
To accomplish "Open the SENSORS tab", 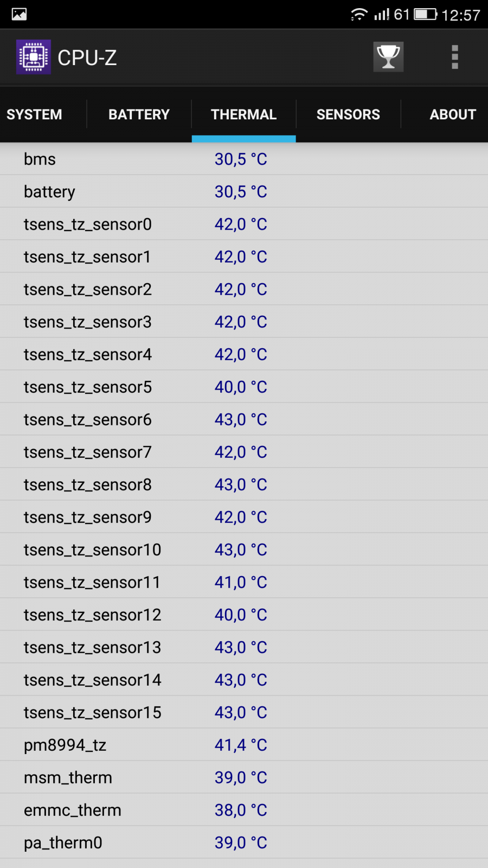I will pos(348,114).
